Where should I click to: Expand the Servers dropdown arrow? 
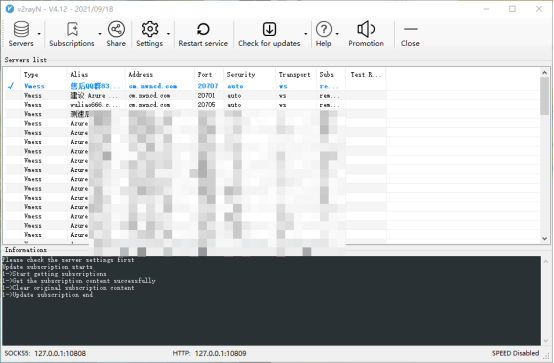pos(39,34)
